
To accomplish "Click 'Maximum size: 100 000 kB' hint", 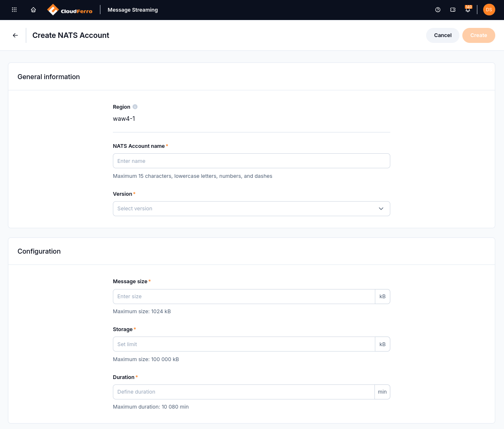I will pyautogui.click(x=146, y=359).
